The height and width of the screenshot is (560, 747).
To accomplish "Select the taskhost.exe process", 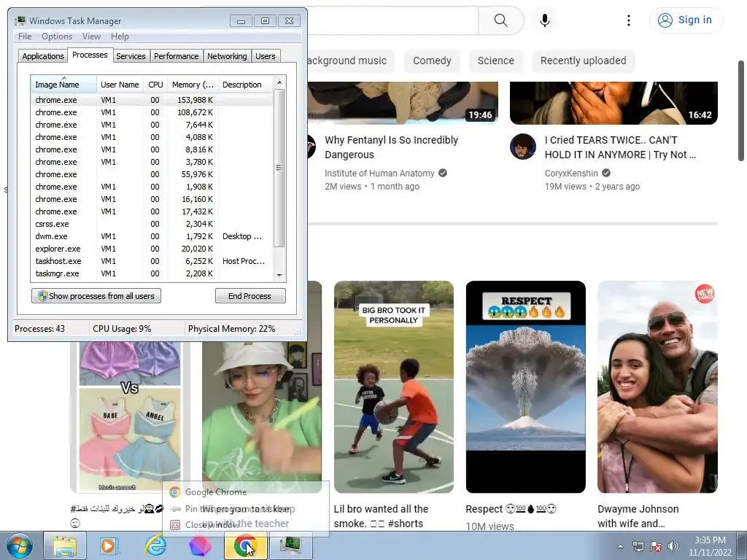I will pos(152,261).
